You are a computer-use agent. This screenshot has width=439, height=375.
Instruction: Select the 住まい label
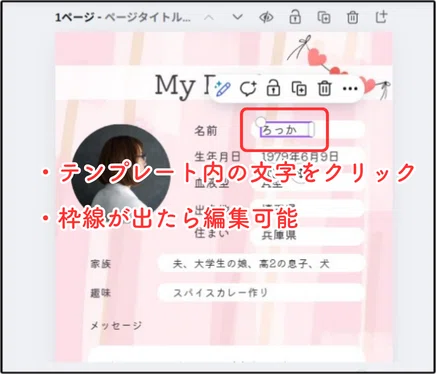tap(211, 233)
